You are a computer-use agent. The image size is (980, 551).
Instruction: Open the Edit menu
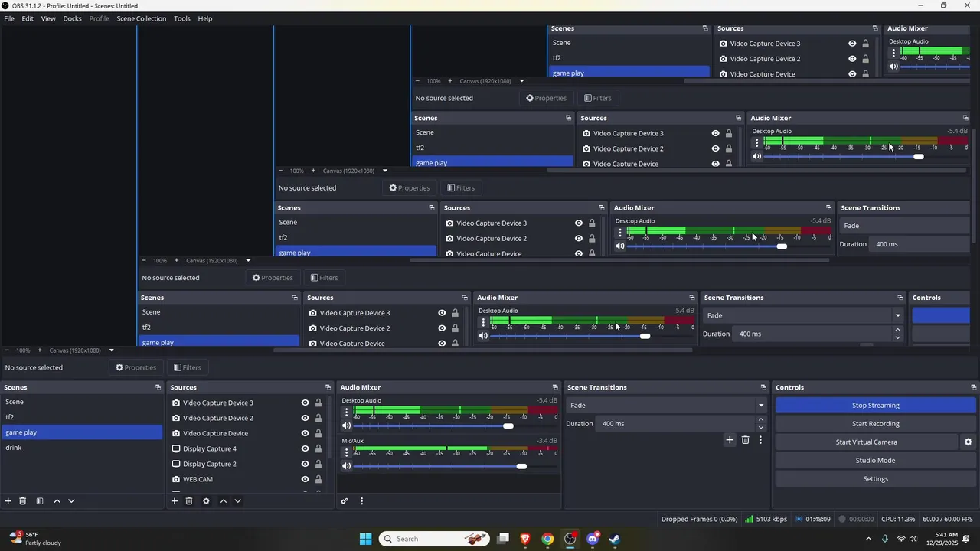pyautogui.click(x=28, y=18)
